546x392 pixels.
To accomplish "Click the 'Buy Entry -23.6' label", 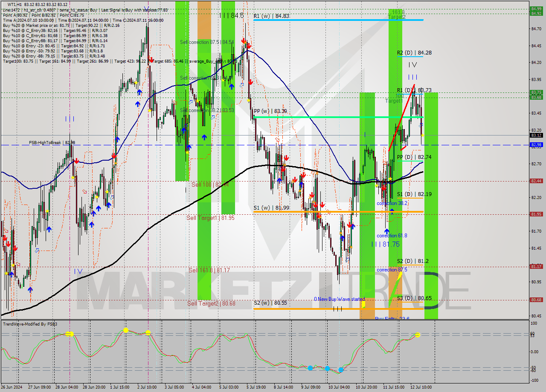I will 392,318.
